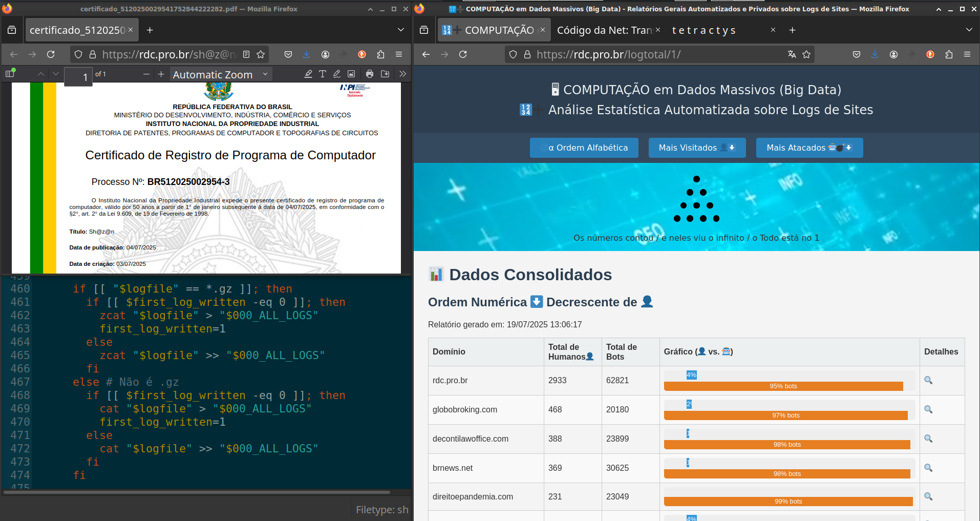Switch to the Código da Net tab
Viewport: 980px width, 521px height.
[604, 30]
